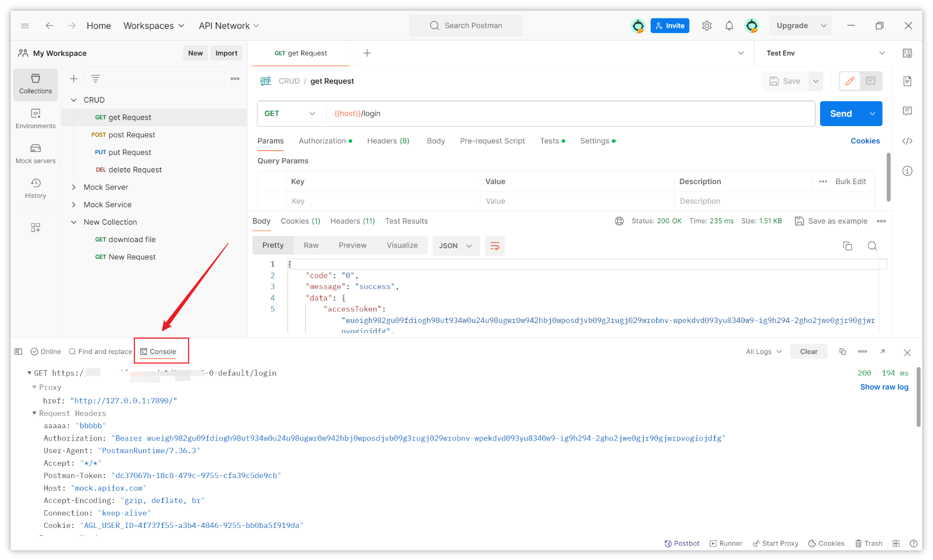Open the comments panel on the right

(908, 111)
